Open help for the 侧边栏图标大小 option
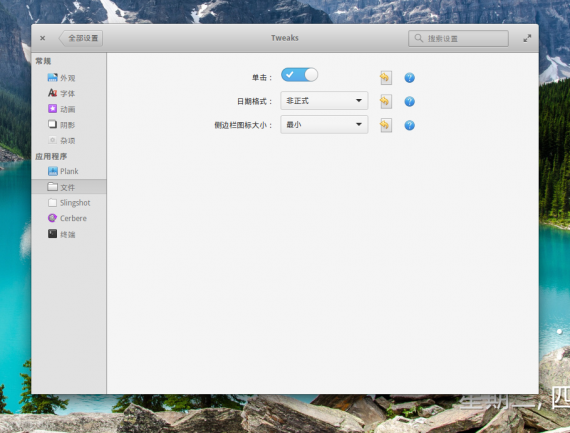570x433 pixels. click(409, 125)
